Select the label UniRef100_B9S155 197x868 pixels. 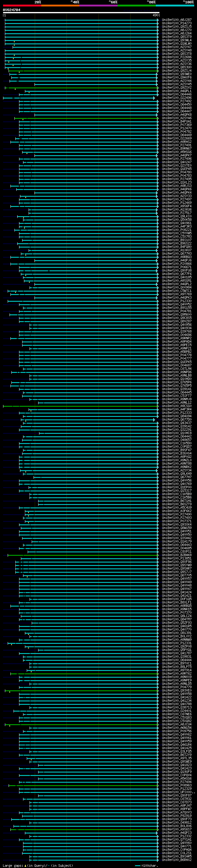[x=177, y=308]
